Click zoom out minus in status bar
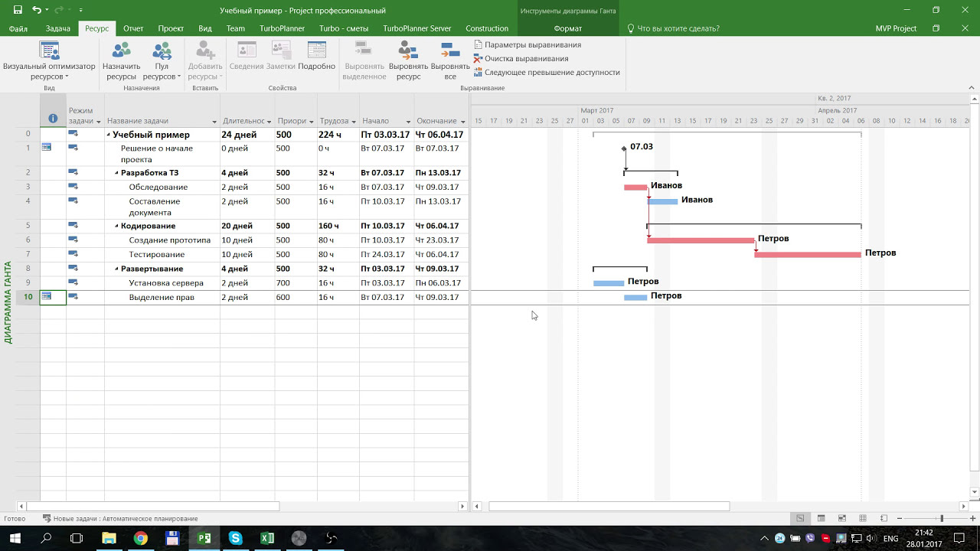Screen dimensions: 980x551 (901, 519)
